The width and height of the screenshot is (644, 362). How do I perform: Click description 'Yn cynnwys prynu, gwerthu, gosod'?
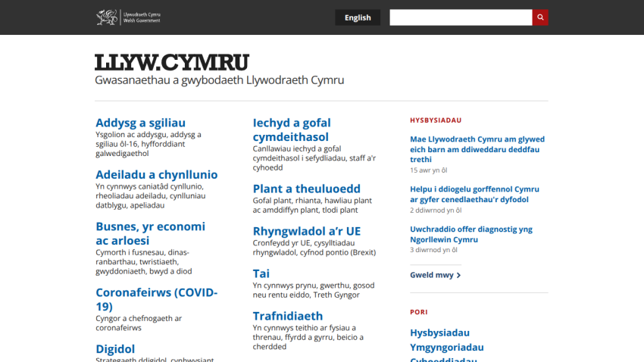(314, 290)
